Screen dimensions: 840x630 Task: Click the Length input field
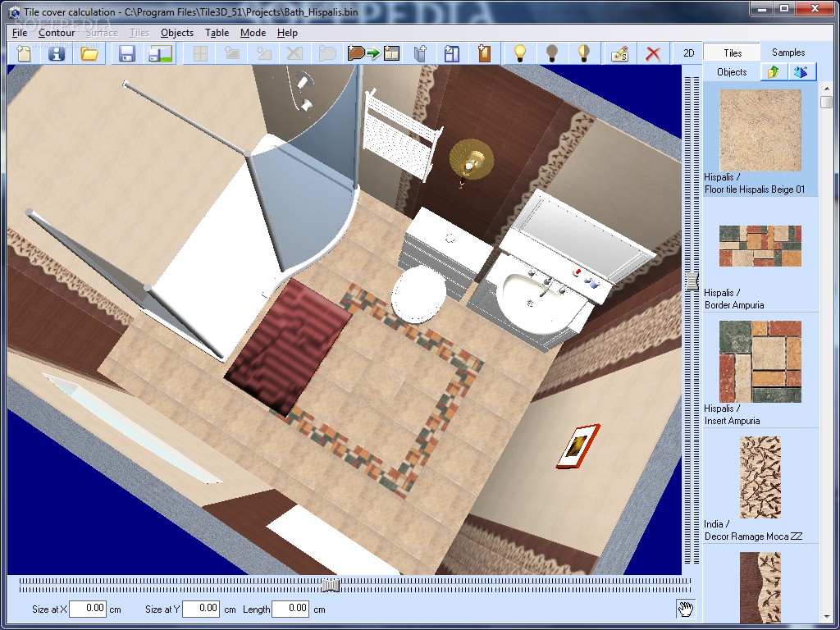point(290,609)
